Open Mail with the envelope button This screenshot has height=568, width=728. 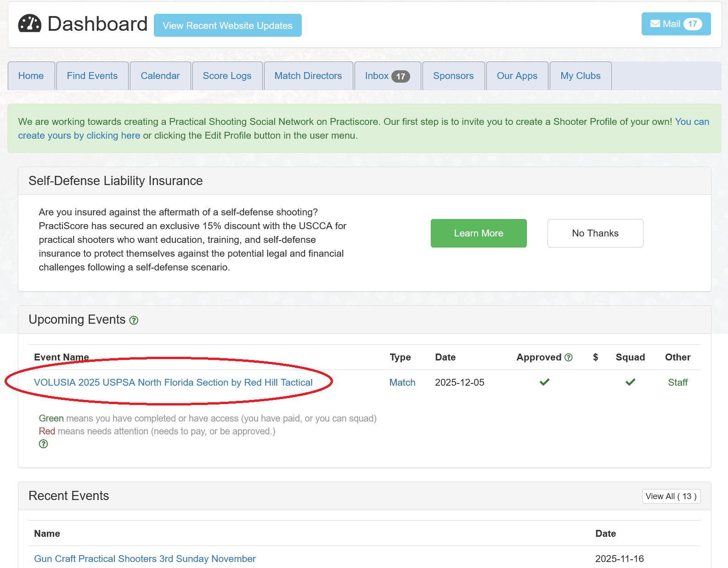pyautogui.click(x=676, y=24)
